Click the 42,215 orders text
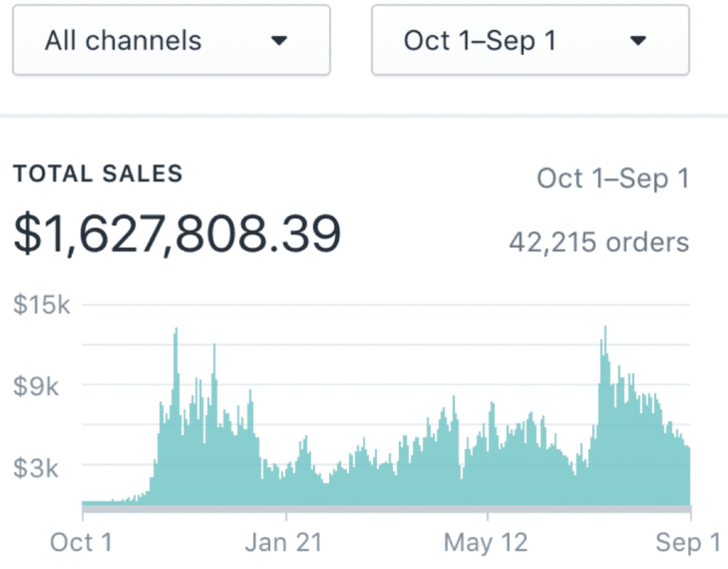This screenshot has width=728, height=569. coord(599,243)
